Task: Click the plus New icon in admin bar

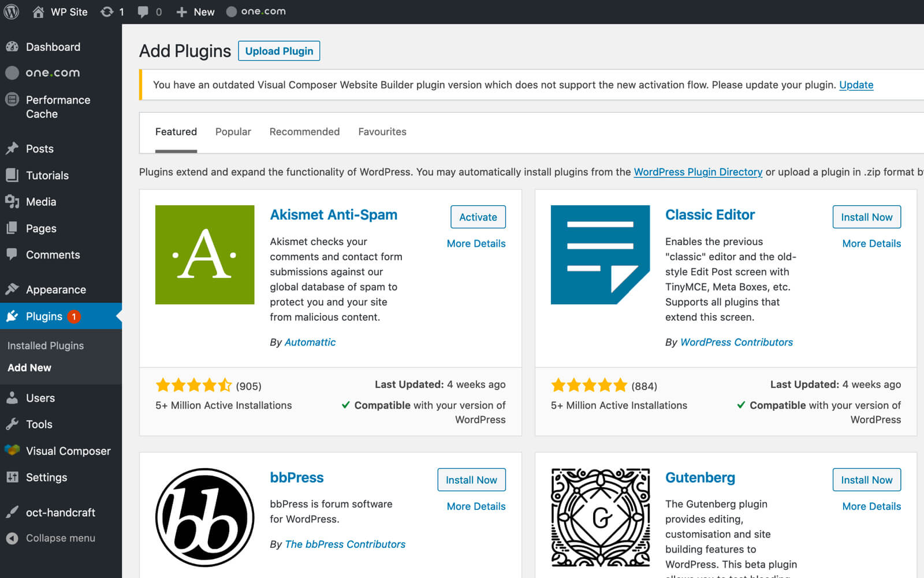Action: tap(181, 12)
